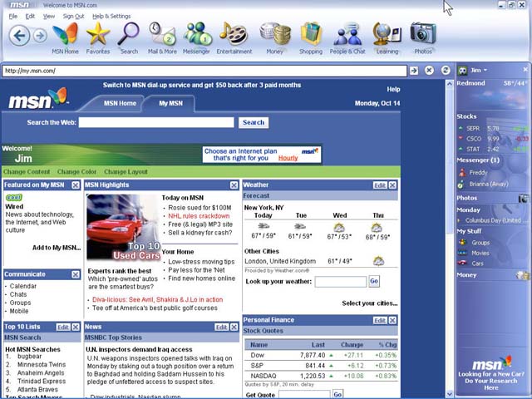
Task: Open the View menu
Action: tap(49, 17)
